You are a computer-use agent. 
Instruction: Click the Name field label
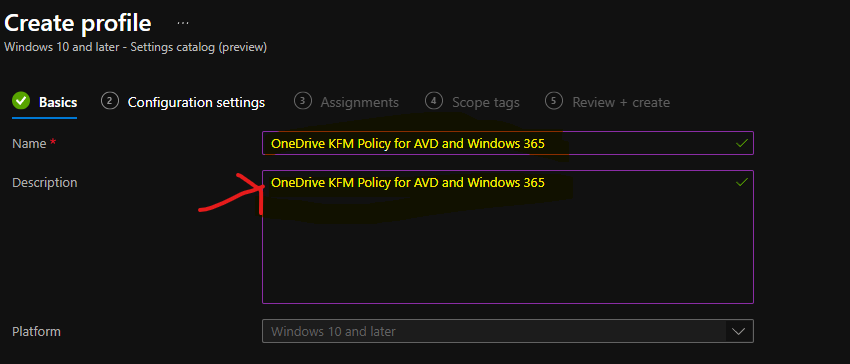30,143
